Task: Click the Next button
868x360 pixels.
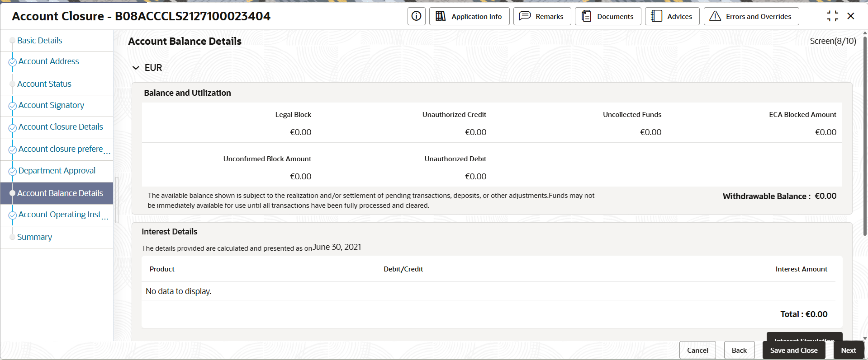Action: 849,350
